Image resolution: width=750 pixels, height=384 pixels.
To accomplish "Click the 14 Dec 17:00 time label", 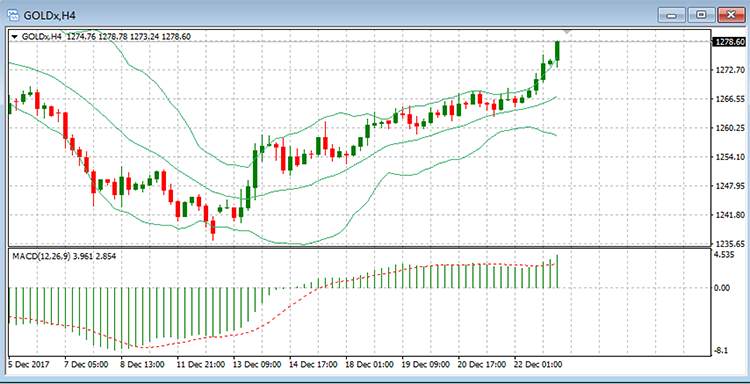I will coord(313,364).
